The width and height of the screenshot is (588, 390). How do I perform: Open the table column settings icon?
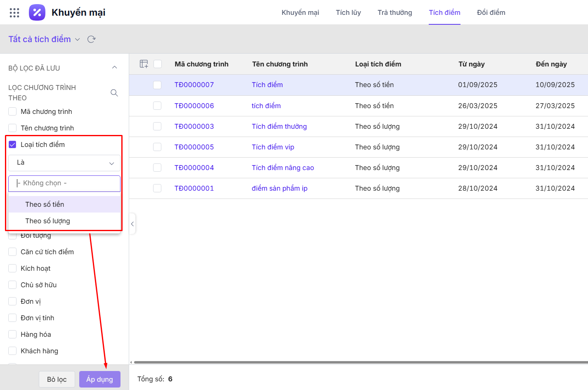[144, 64]
